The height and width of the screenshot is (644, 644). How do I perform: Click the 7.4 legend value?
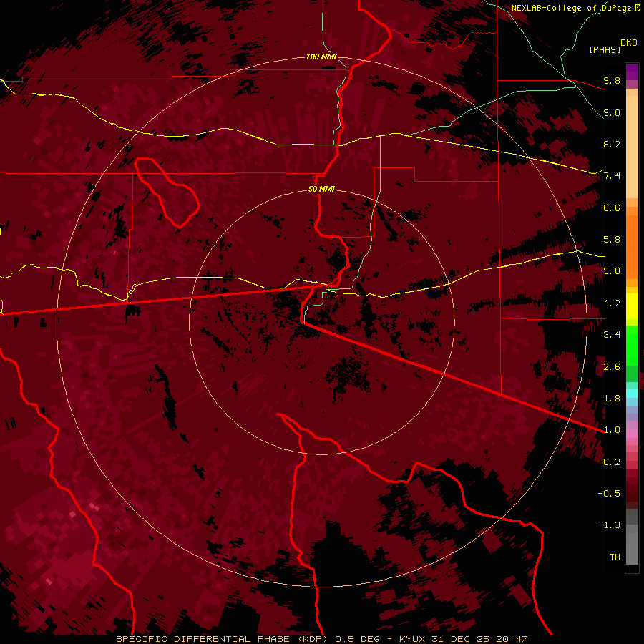(612, 176)
